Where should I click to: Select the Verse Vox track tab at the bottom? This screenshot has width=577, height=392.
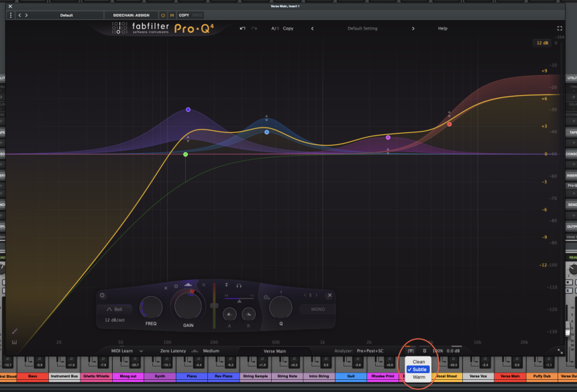tap(479, 376)
